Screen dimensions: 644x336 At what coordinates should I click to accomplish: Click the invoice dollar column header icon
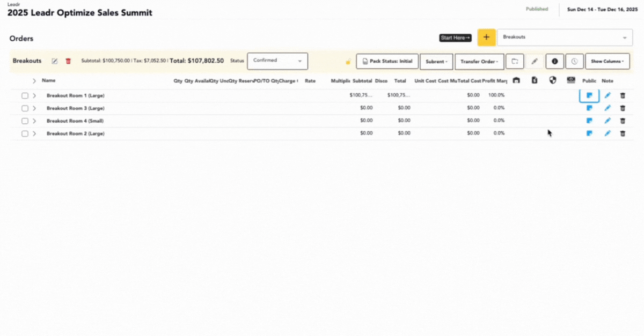(535, 80)
